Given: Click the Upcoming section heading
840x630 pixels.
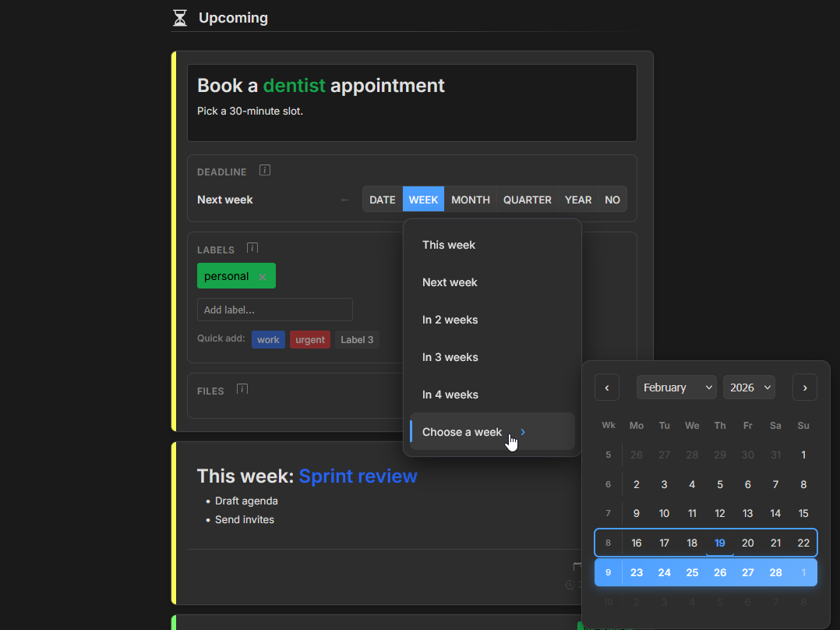Looking at the screenshot, I should 233,18.
